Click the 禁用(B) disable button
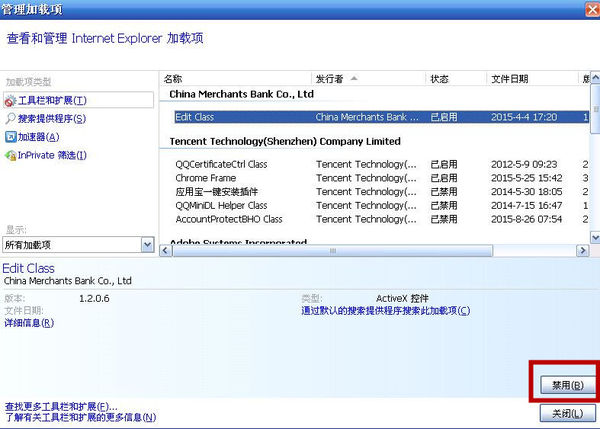 (x=568, y=385)
